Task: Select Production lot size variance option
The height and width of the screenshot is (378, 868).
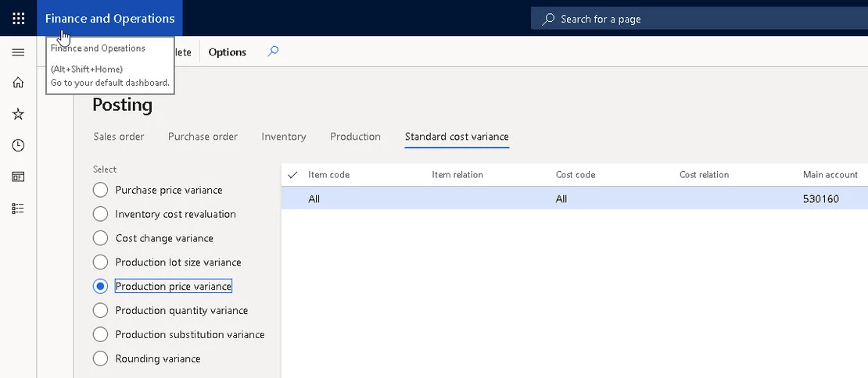Action: pos(100,262)
